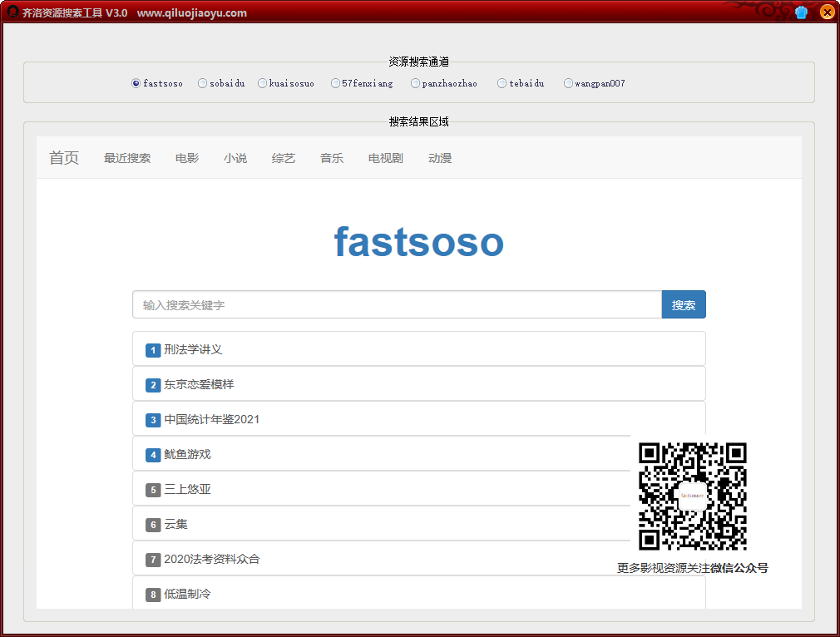The width and height of the screenshot is (840, 637).
Task: Go to 首页 home tab
Action: (64, 157)
